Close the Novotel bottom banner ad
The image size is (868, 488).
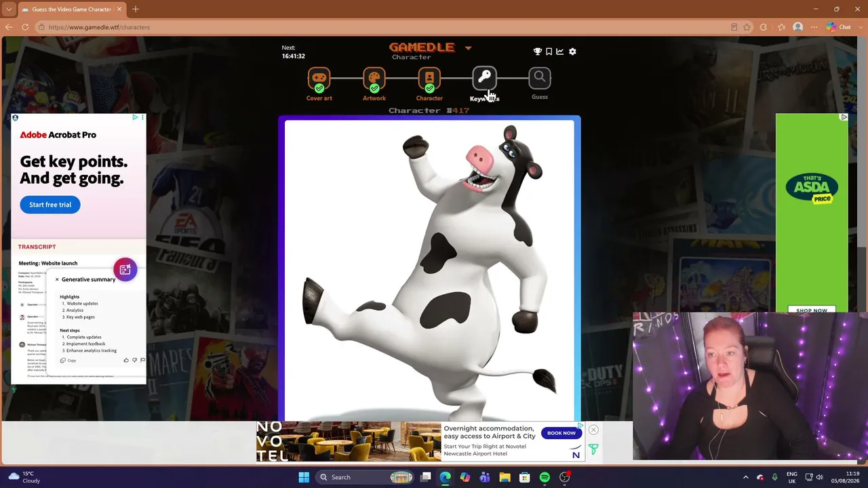[593, 430]
